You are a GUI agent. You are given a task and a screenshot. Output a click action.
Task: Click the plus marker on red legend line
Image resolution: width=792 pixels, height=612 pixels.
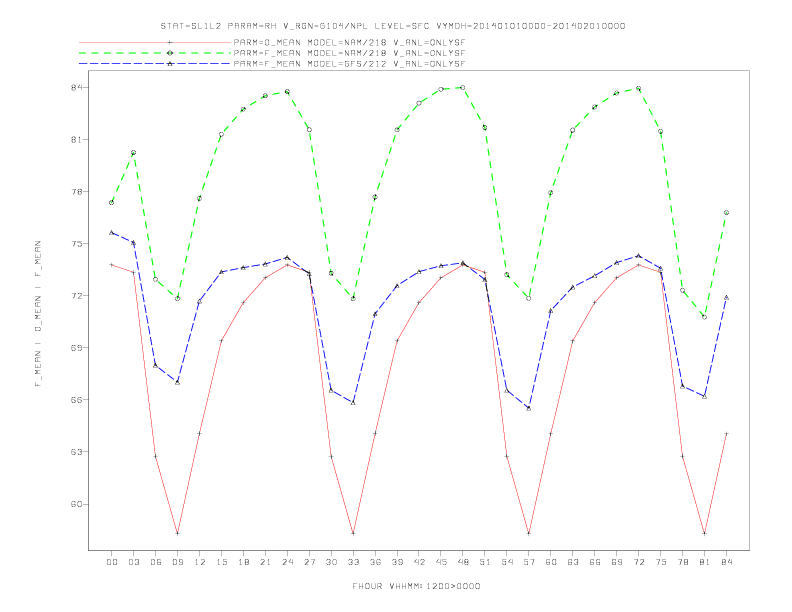(170, 42)
